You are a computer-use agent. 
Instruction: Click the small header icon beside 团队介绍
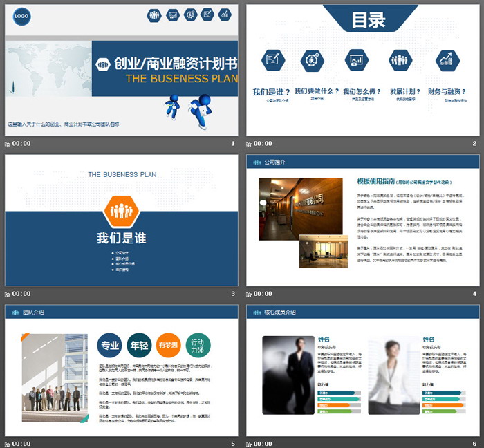pos(15,312)
